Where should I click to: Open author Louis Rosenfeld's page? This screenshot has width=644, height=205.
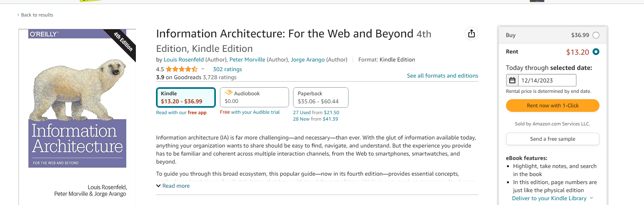(184, 59)
